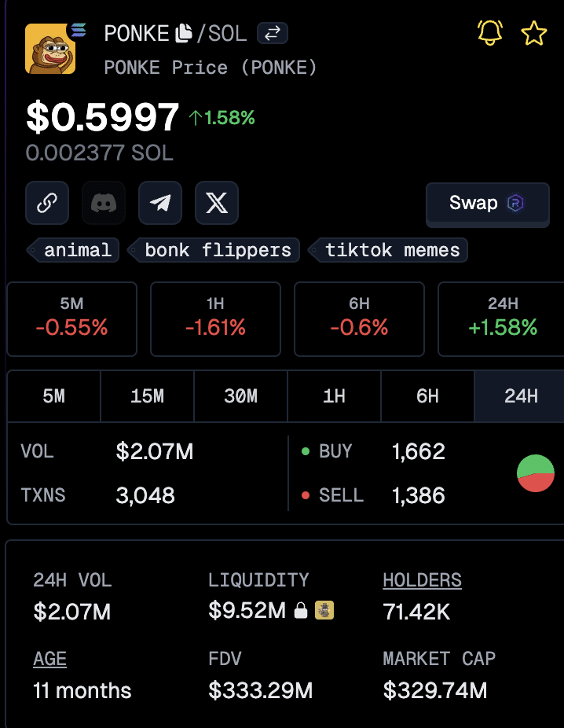Screen dimensions: 564x728
Task: Switch to the 1H timeframe tab
Action: [334, 396]
